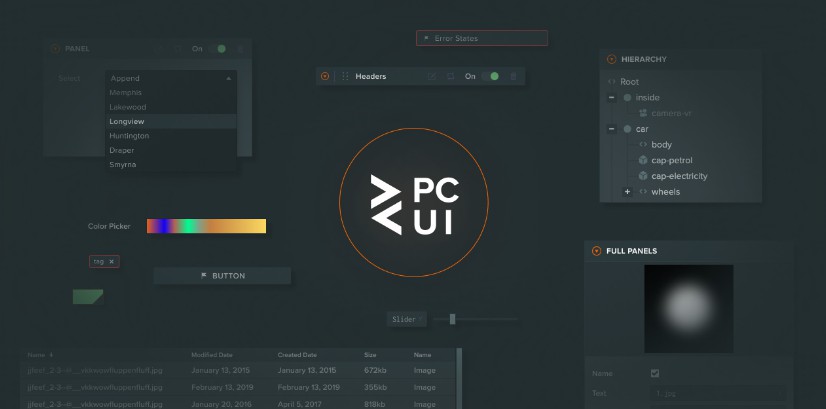Collapse the inside tree node

coord(611,98)
